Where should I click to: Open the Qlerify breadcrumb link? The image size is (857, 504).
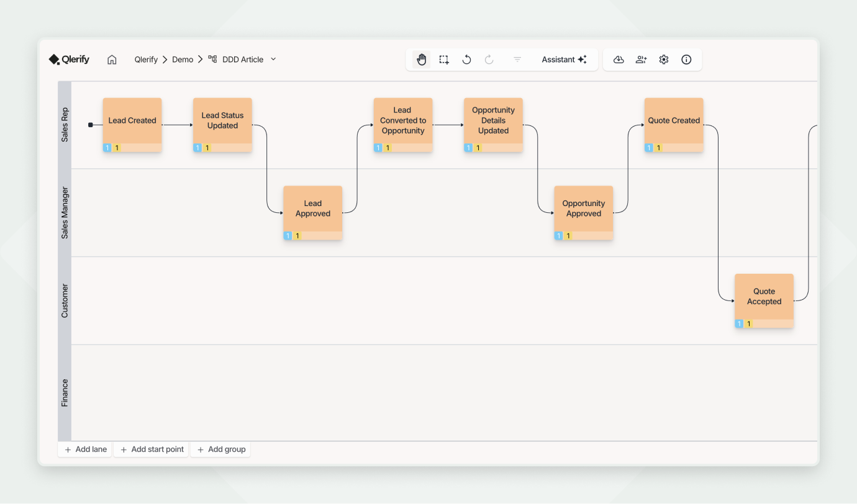coord(146,60)
